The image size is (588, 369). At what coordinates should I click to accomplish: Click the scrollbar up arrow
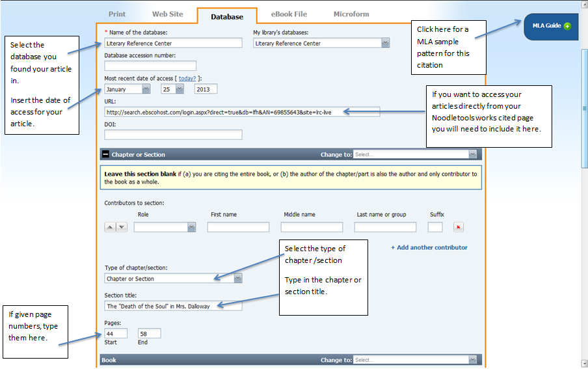(583, 5)
